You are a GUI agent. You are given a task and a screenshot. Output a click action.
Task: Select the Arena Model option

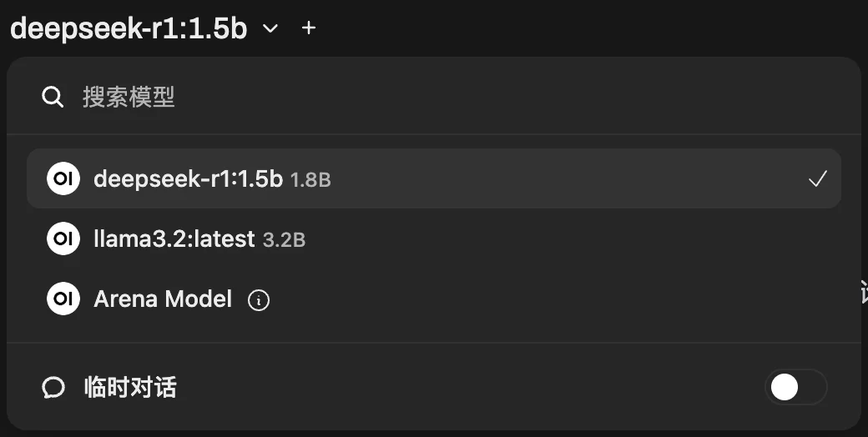pos(434,299)
